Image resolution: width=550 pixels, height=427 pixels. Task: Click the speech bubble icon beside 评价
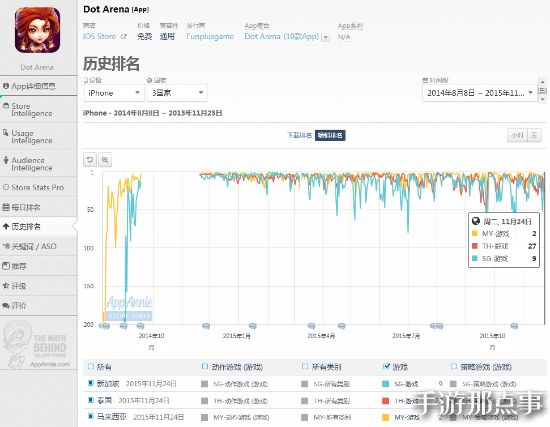[6, 305]
